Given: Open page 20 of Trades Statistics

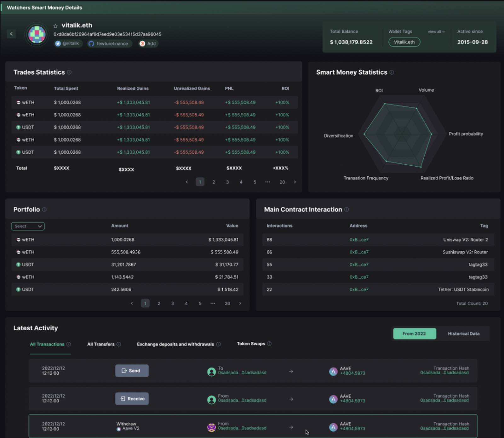Looking at the screenshot, I should pyautogui.click(x=282, y=182).
